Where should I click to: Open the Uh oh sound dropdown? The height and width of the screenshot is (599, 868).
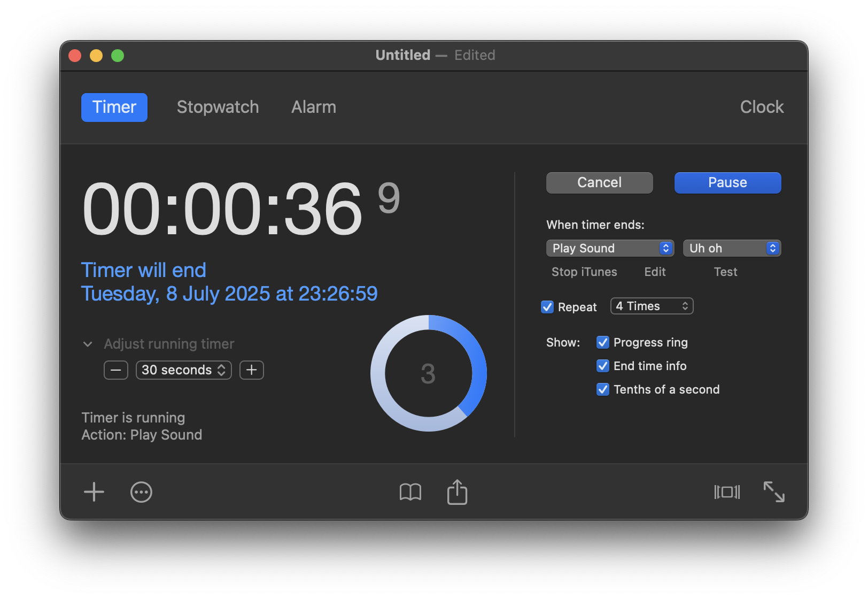[732, 248]
